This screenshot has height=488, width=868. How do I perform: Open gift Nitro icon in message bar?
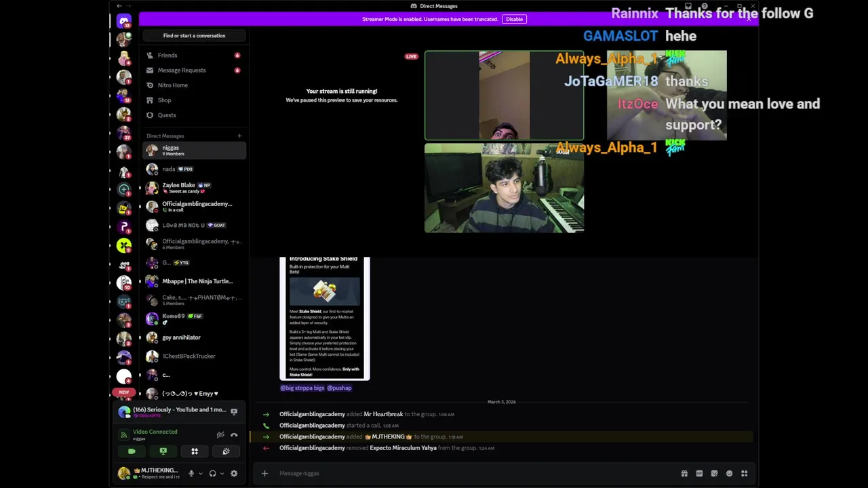pyautogui.click(x=684, y=474)
